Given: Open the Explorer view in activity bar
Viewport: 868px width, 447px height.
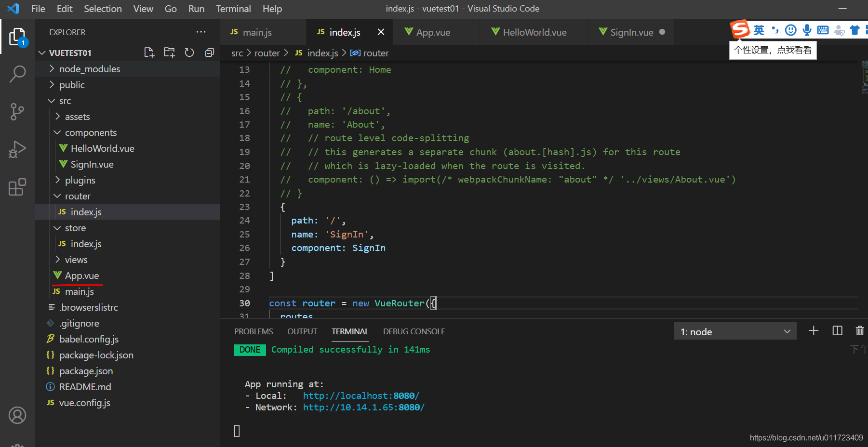Looking at the screenshot, I should [17, 37].
